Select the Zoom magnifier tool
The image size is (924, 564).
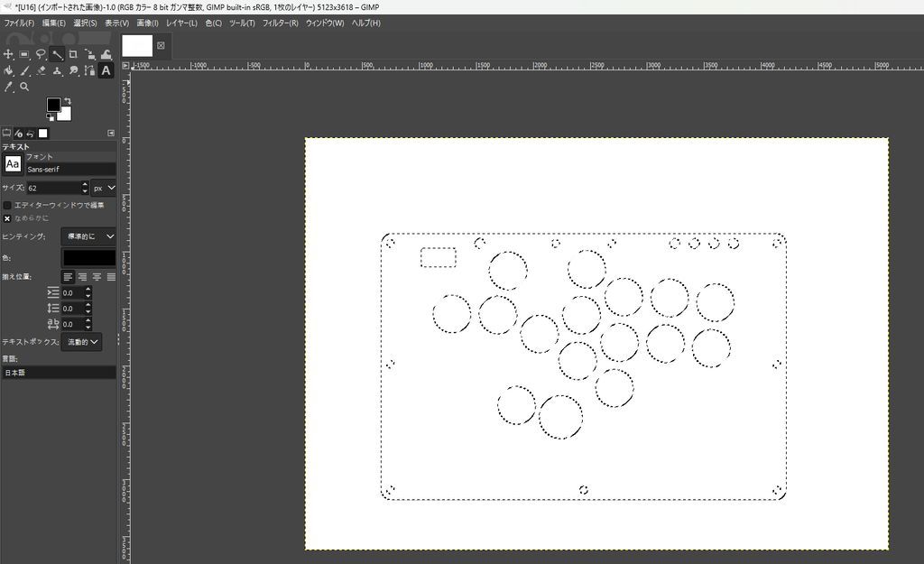pos(24,87)
